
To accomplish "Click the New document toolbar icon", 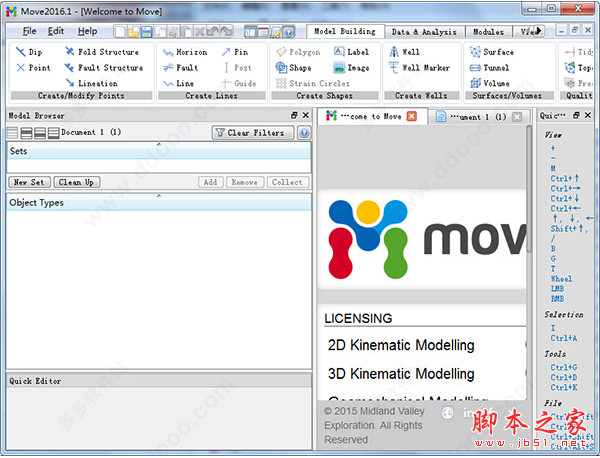I will (x=120, y=31).
